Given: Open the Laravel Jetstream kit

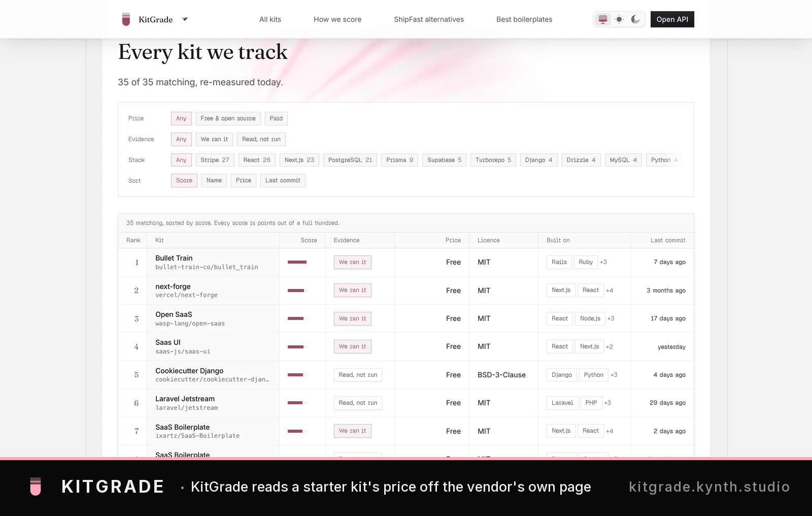Looking at the screenshot, I should pos(185,399).
